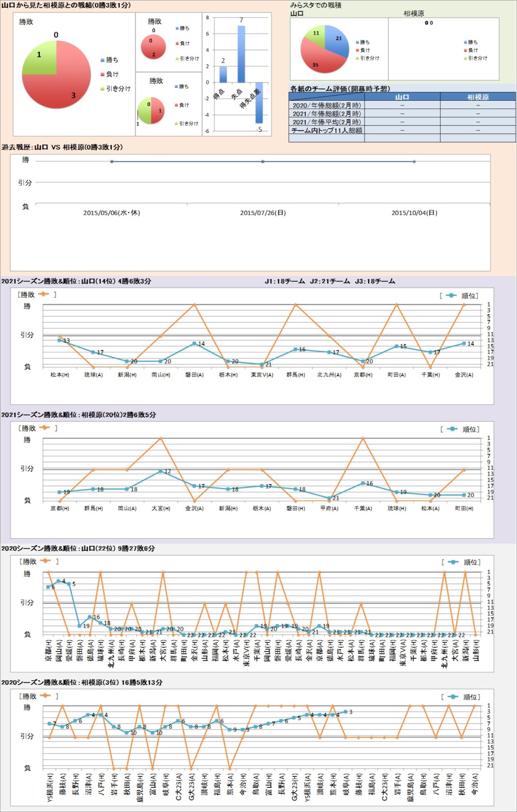Click the final rank 3 point in the 2020 相模原 chart

345,712
